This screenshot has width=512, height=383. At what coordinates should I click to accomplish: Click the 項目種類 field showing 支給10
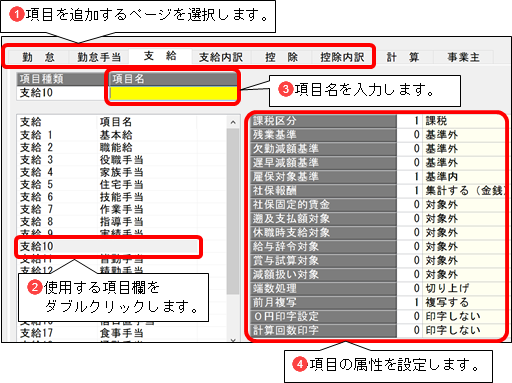(x=63, y=93)
